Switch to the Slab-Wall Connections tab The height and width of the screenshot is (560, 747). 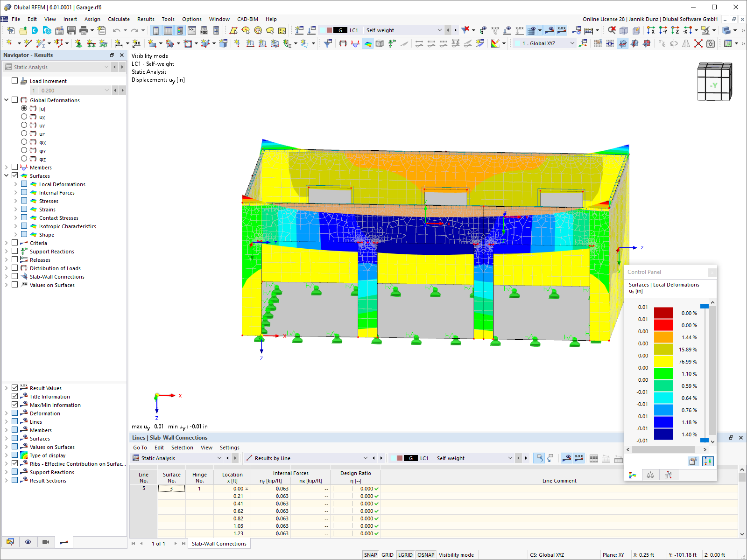pos(219,543)
